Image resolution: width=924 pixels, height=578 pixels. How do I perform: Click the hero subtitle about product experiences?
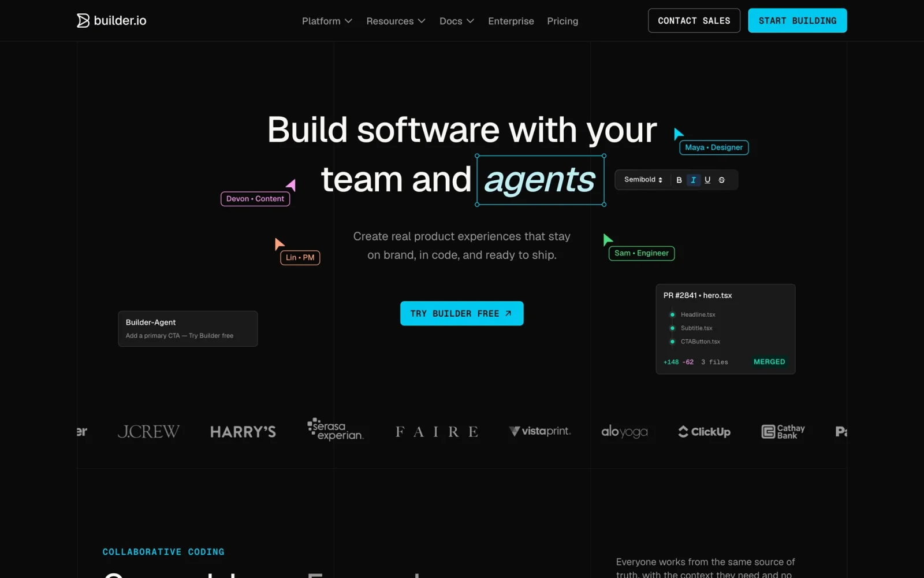point(462,246)
